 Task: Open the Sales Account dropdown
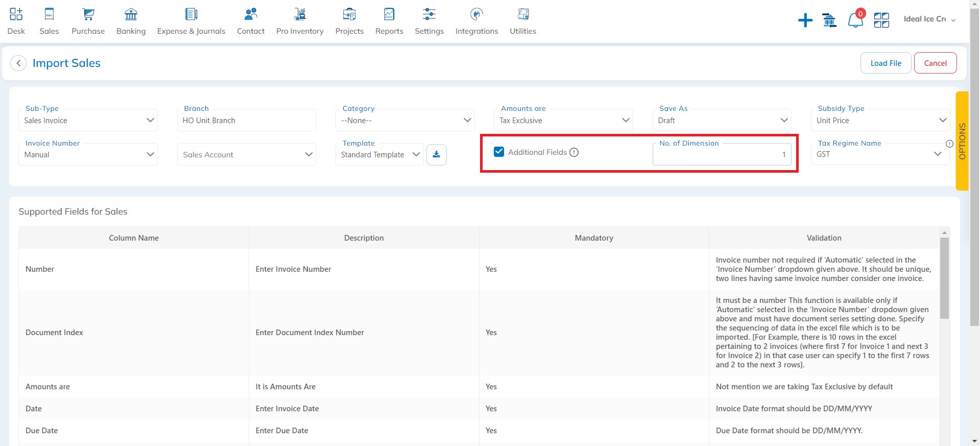(x=247, y=155)
